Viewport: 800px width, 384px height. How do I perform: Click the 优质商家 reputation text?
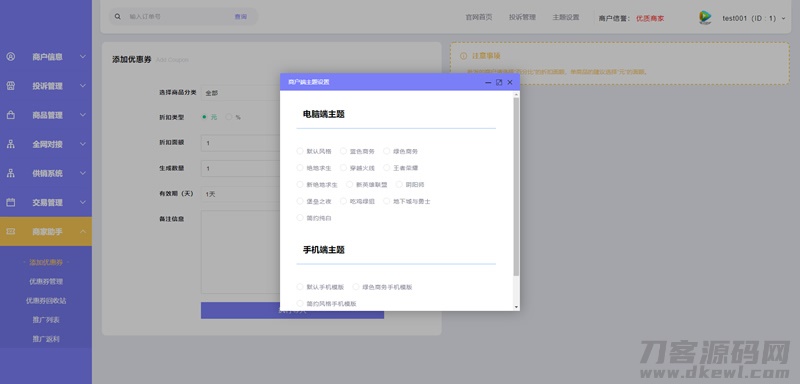coord(650,18)
